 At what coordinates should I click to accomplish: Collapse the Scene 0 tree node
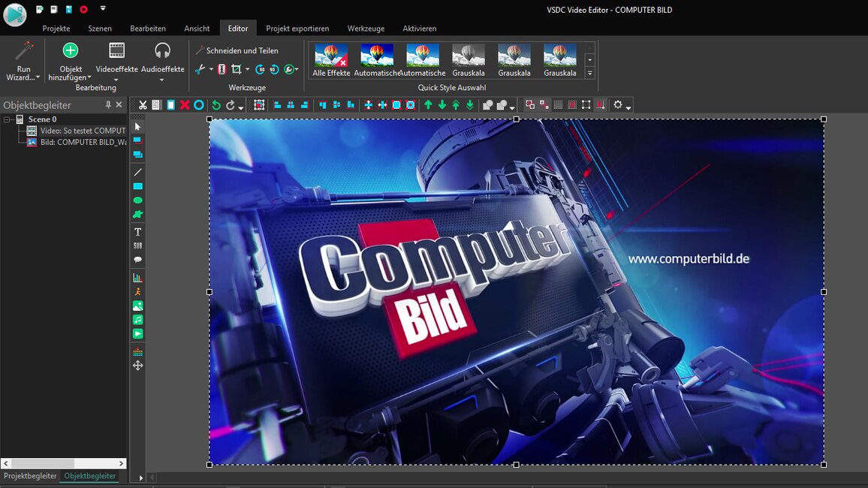pyautogui.click(x=7, y=119)
